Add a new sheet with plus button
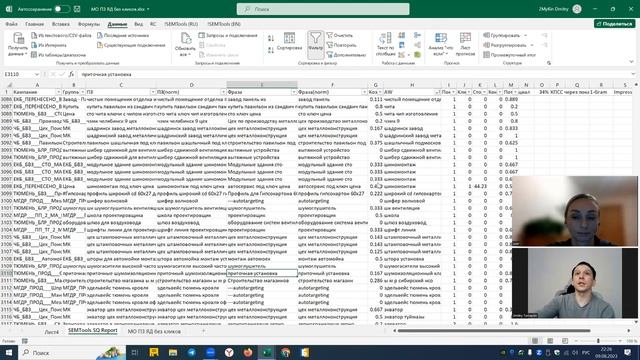The height and width of the screenshot is (360, 640). [203, 331]
